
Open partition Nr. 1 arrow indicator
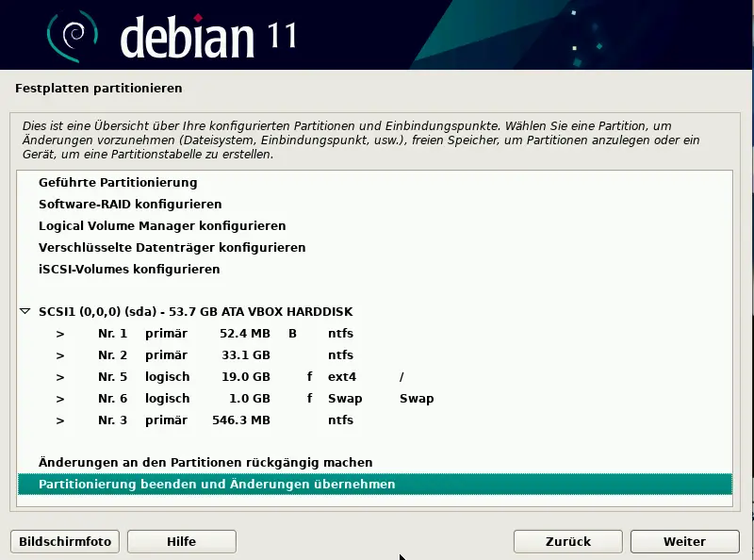tap(60, 334)
